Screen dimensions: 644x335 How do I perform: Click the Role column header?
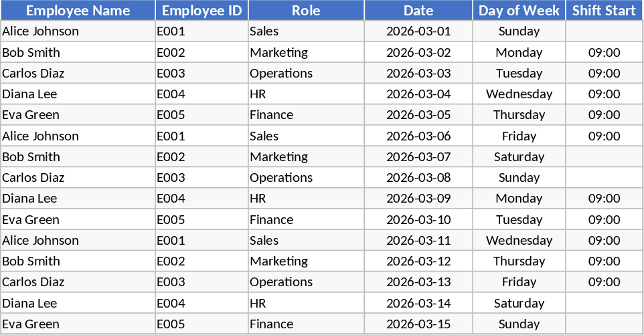(x=306, y=11)
